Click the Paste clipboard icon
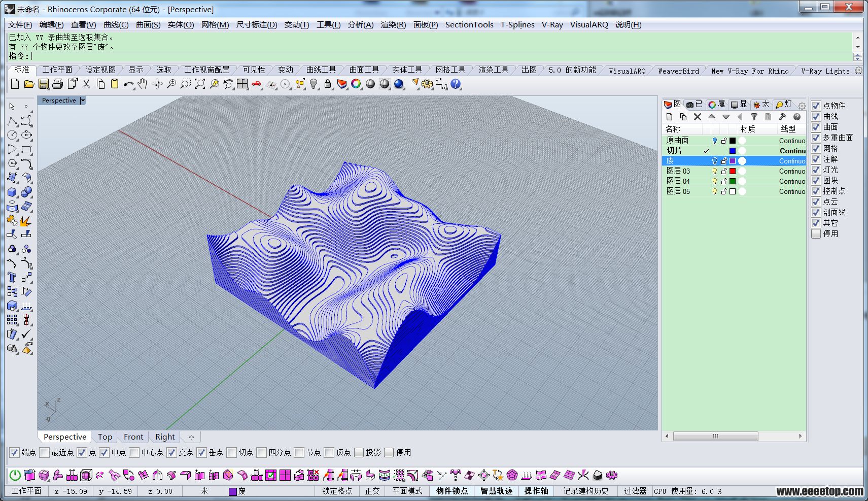This screenshot has width=868, height=501. coord(115,84)
